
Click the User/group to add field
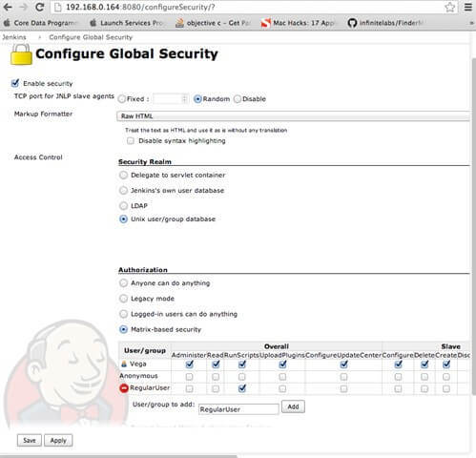pos(238,409)
